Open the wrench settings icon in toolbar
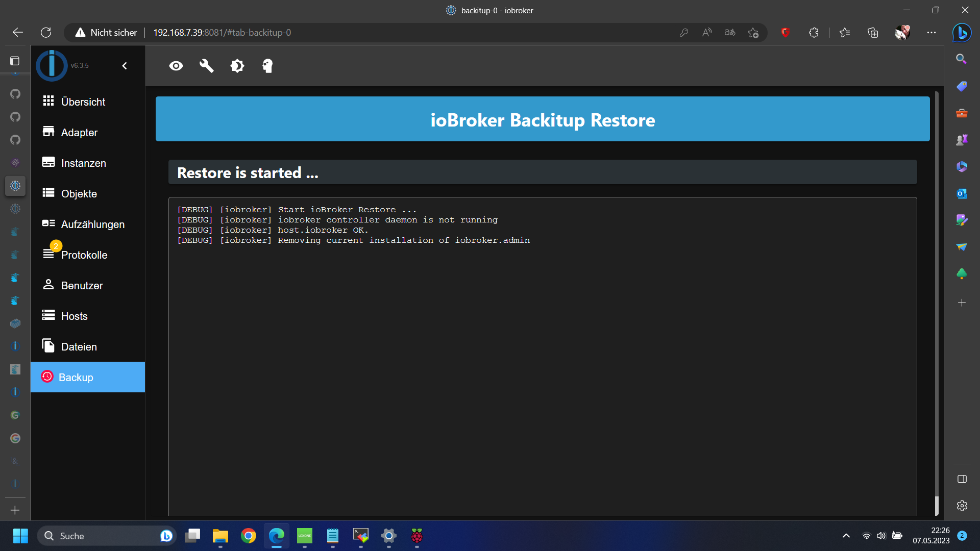The height and width of the screenshot is (551, 980). coord(206,66)
